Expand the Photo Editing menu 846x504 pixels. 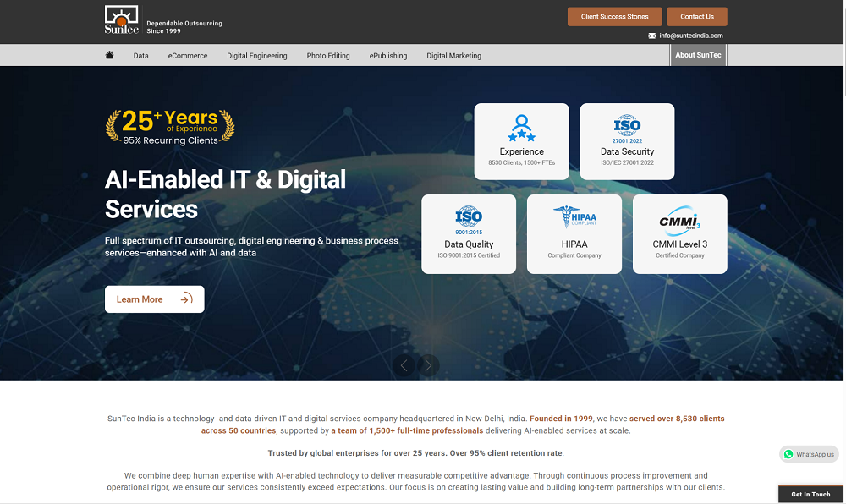pyautogui.click(x=328, y=56)
